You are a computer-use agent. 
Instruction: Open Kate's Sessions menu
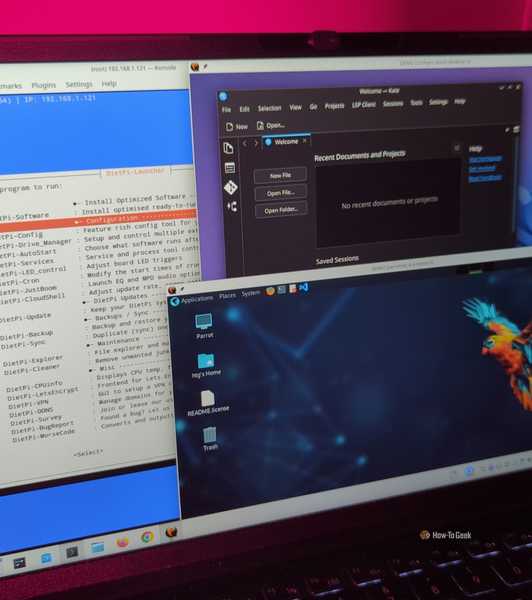point(393,104)
